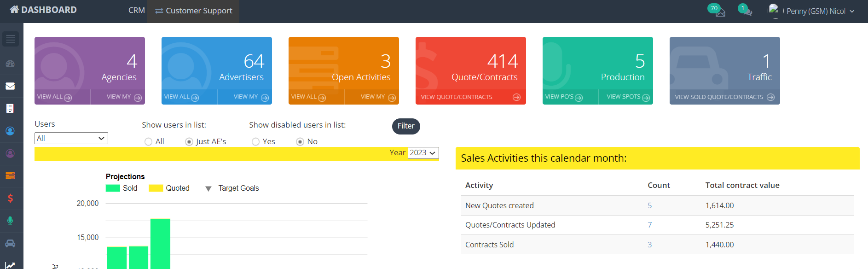Click the value 5,251.25
Screen dimensions: 868x269
click(720, 225)
